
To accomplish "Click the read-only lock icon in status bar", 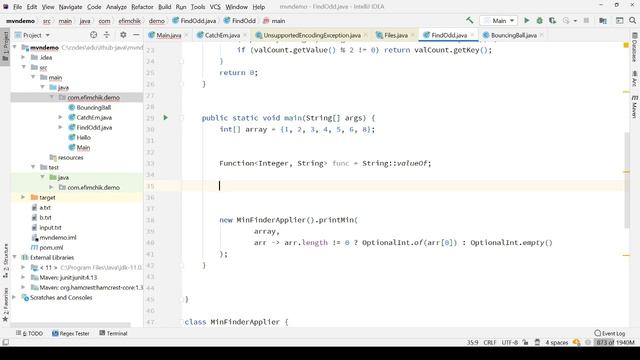I will [x=525, y=342].
